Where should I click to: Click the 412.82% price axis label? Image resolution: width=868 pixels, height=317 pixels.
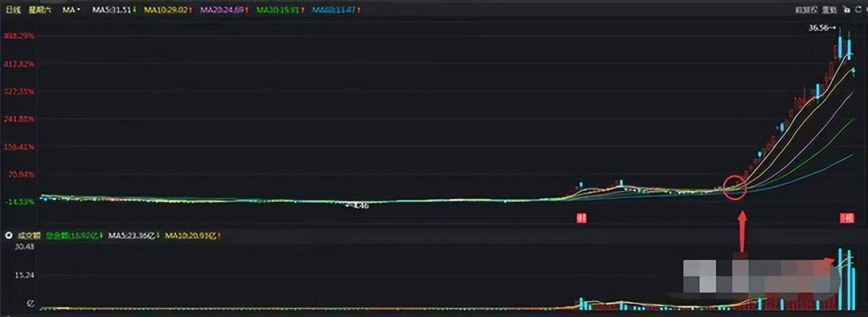[19, 64]
